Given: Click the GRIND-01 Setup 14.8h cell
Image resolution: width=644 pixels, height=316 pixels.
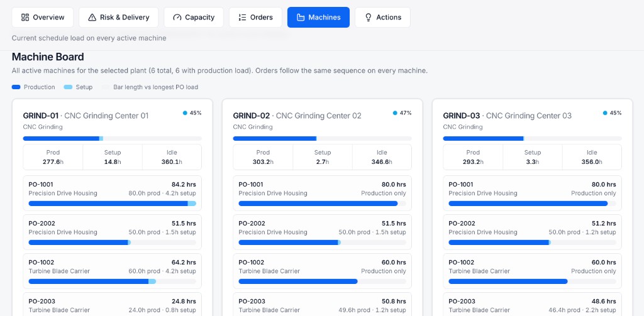Looking at the screenshot, I should tap(113, 157).
